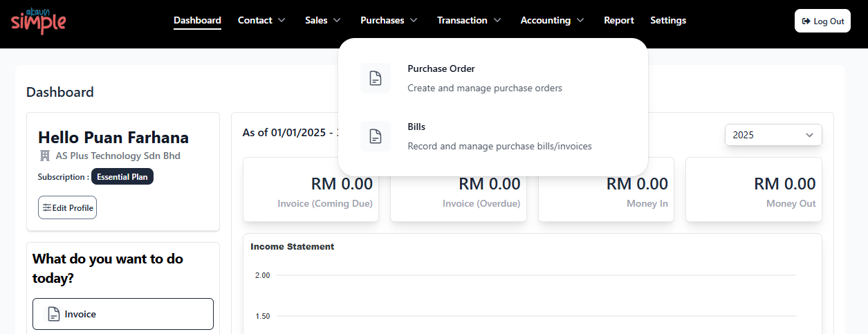The width and height of the screenshot is (868, 334).
Task: Open the Transaction dropdown menu
Action: point(469,20)
